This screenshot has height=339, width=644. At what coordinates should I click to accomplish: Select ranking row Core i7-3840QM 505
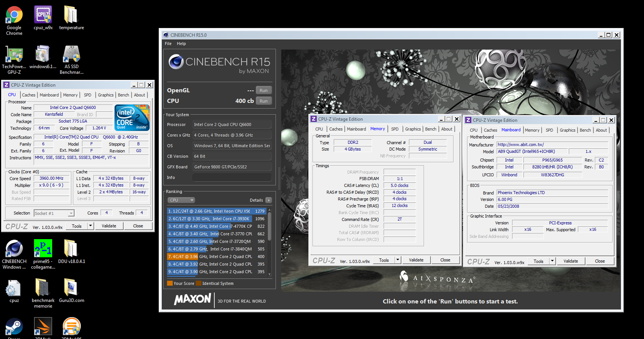pos(217,249)
